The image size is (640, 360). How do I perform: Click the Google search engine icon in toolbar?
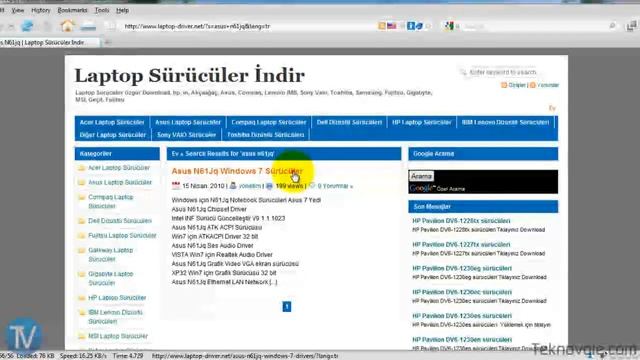point(449,26)
